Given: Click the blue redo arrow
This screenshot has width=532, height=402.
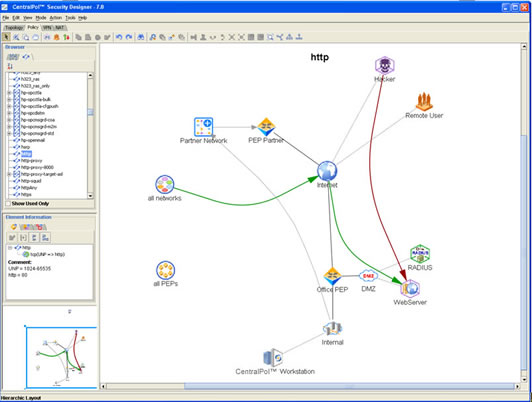Looking at the screenshot, I should [x=129, y=37].
